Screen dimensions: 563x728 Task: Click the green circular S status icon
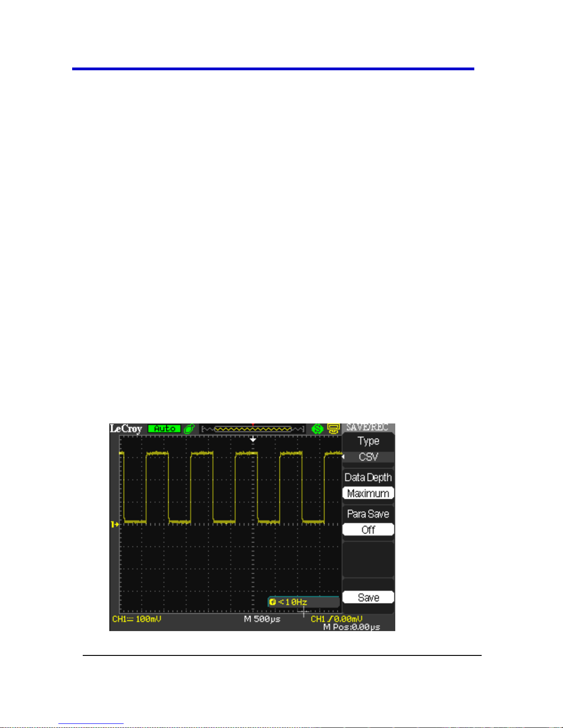(x=318, y=429)
